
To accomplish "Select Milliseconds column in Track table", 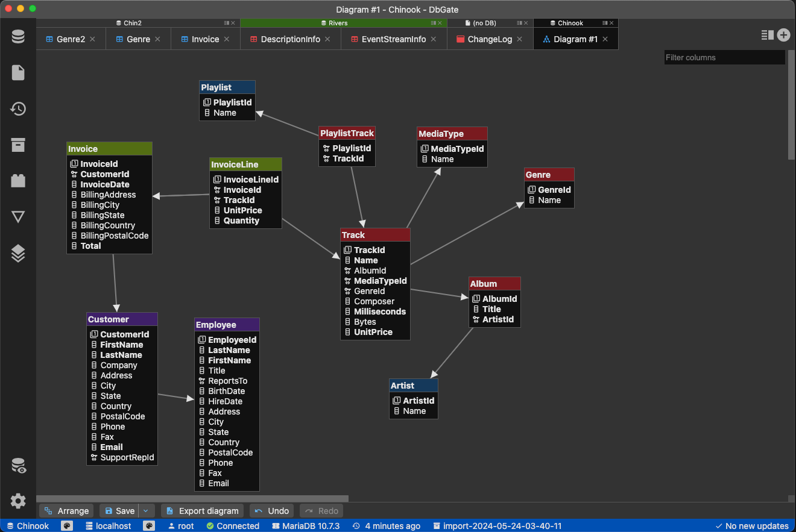I will (x=375, y=311).
